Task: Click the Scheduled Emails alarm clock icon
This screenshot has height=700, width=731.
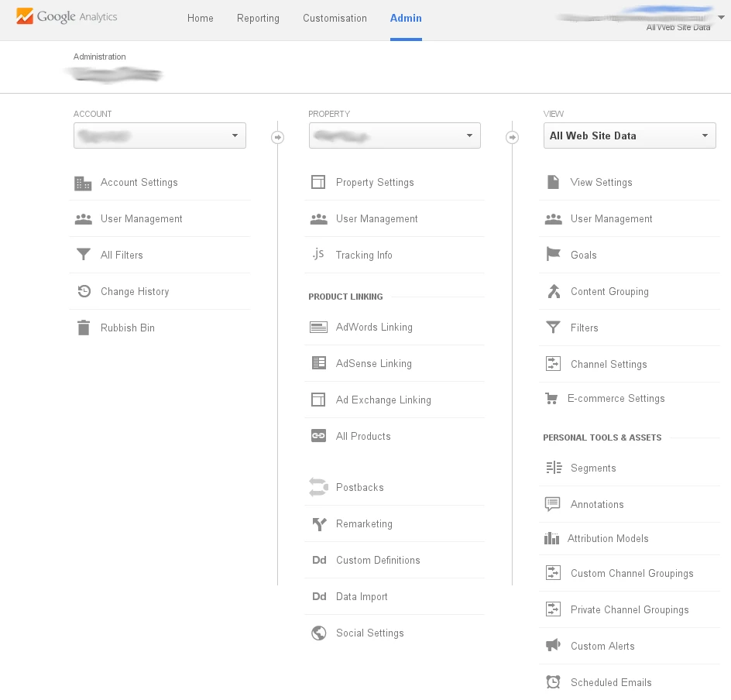Action: pyautogui.click(x=554, y=682)
